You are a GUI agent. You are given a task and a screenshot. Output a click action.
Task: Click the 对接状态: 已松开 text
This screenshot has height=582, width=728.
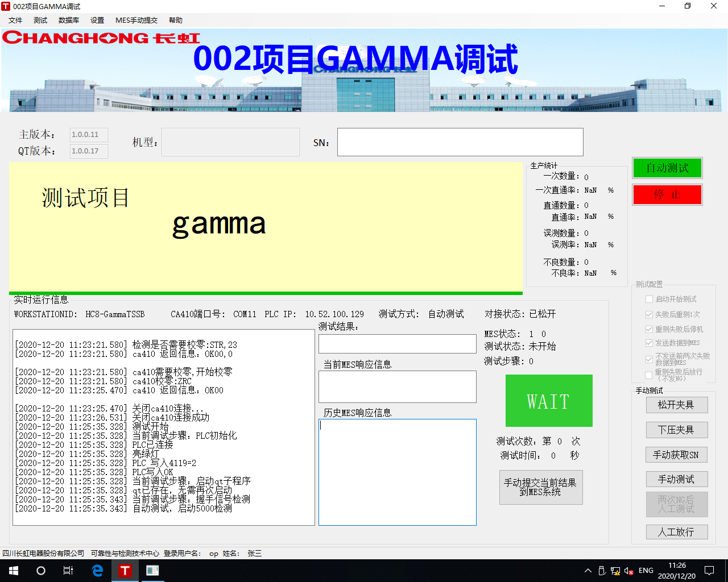[520, 314]
